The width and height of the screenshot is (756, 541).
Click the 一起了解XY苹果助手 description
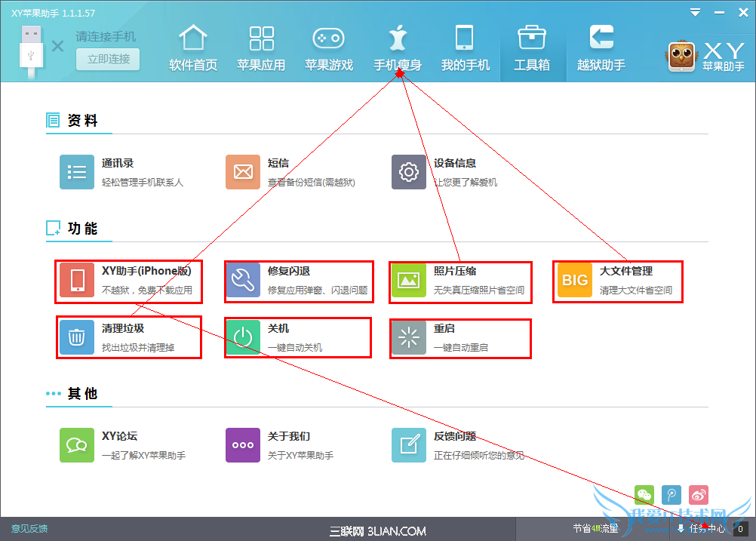pyautogui.click(x=143, y=455)
